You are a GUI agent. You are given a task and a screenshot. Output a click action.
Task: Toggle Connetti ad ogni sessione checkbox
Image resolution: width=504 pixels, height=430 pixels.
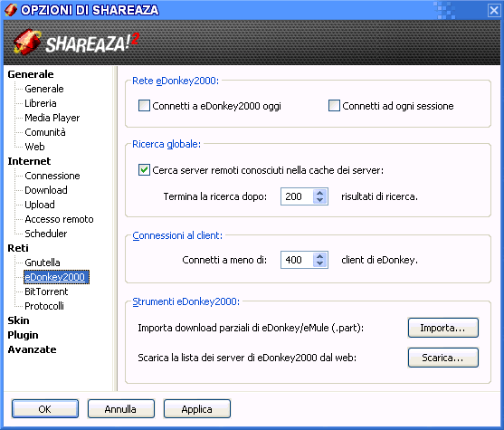(x=334, y=106)
